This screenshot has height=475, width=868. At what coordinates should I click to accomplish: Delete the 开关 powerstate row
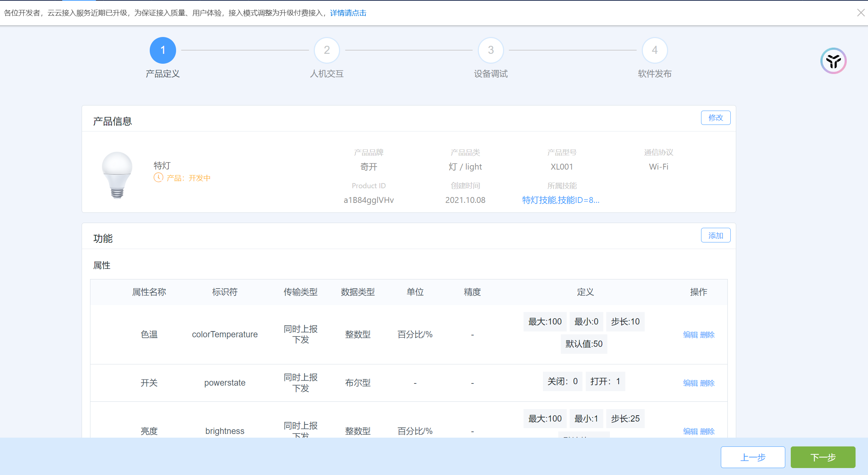(707, 383)
